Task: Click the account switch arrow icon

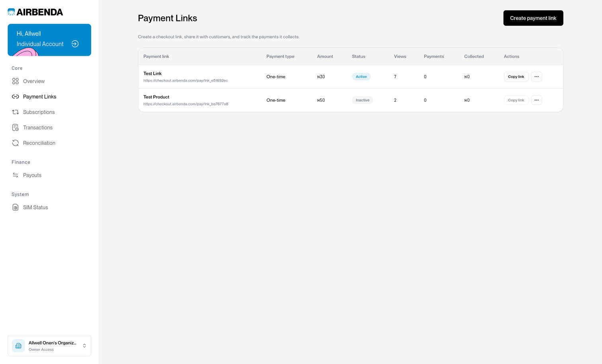Action: pos(75,44)
